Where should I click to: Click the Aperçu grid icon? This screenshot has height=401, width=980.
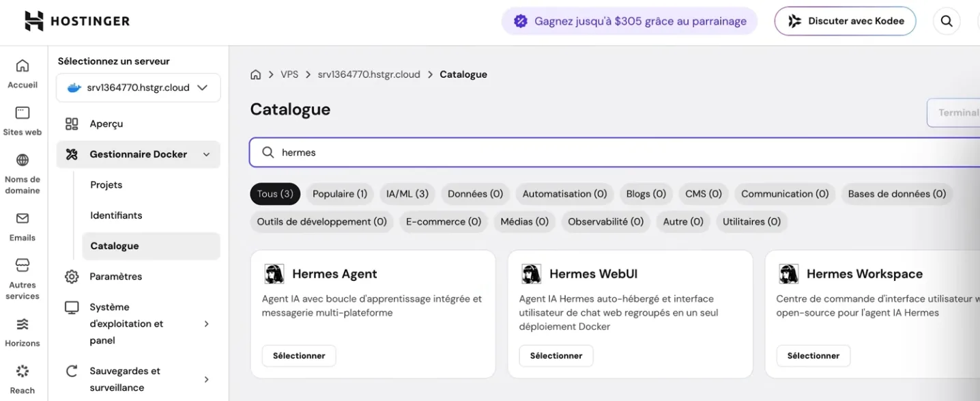tap(72, 124)
